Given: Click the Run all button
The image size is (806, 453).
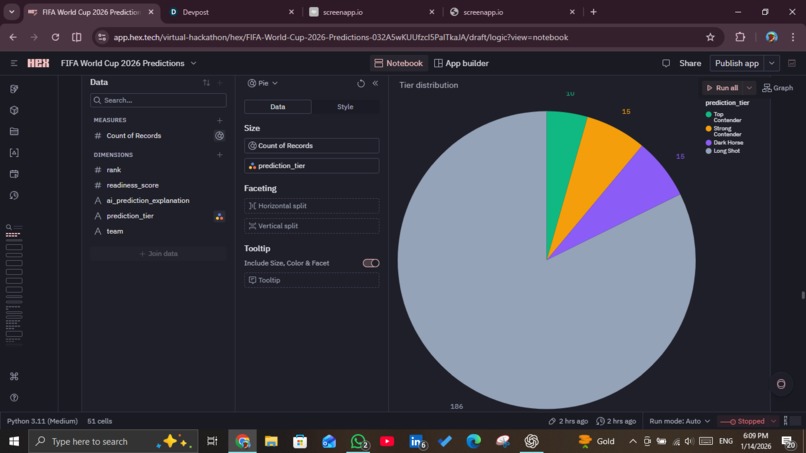Looking at the screenshot, I should coord(722,88).
